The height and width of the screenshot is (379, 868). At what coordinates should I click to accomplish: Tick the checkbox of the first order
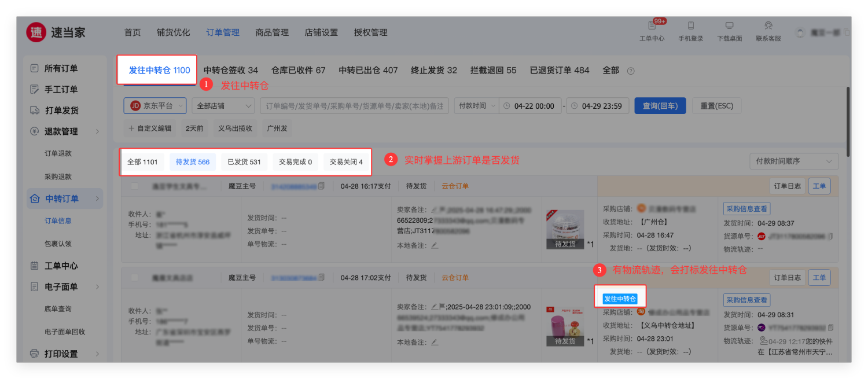pos(135,186)
